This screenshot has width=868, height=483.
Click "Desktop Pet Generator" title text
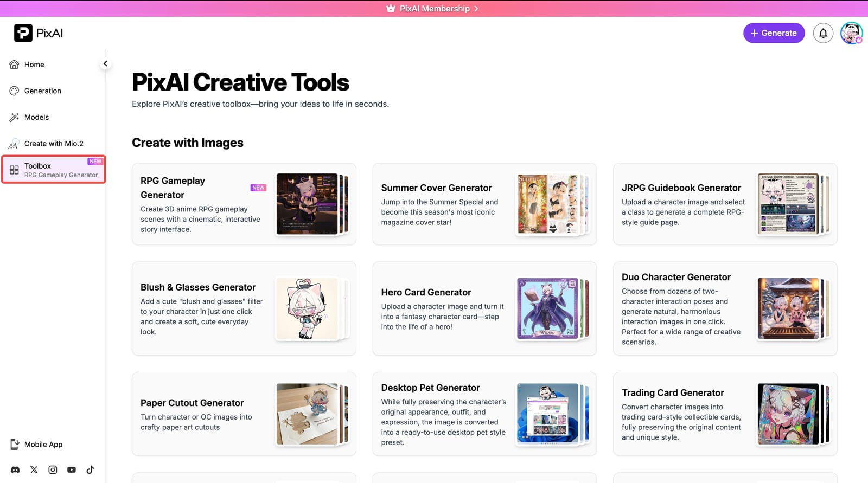pos(430,388)
